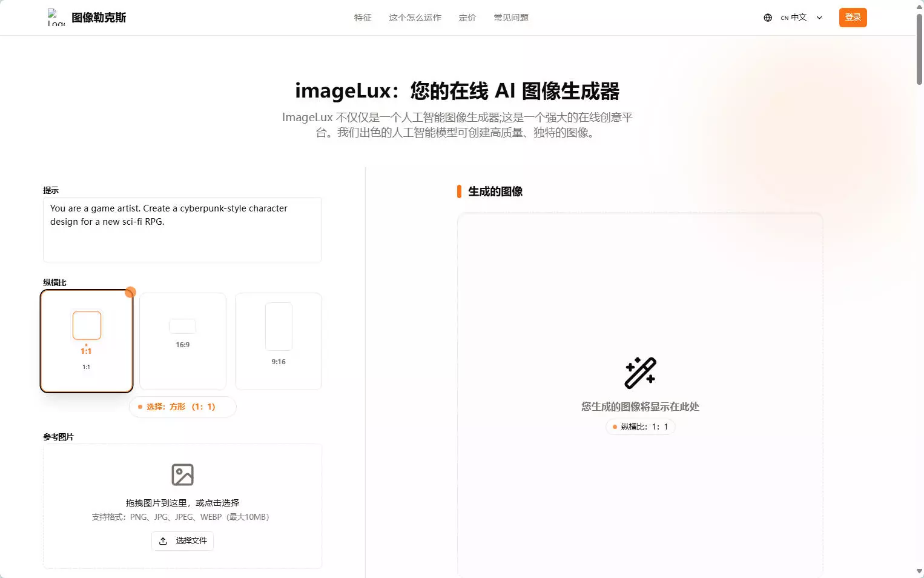Click the 拖拽图片到这里 drop zone text
This screenshot has width=924, height=578.
click(x=182, y=503)
